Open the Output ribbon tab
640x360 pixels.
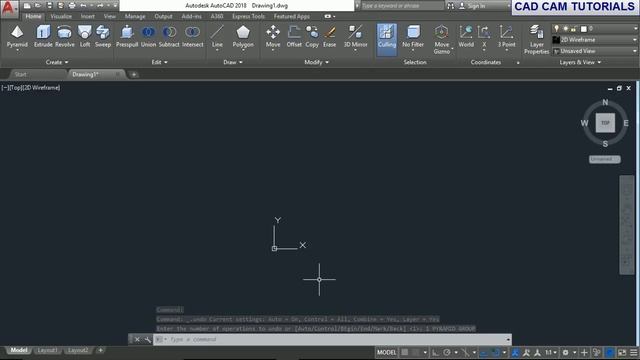[x=163, y=16]
